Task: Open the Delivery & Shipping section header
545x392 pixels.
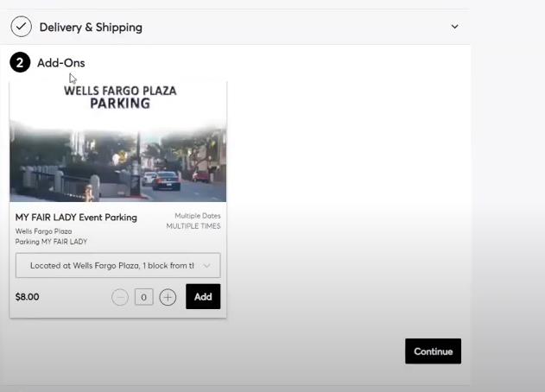Action: click(91, 27)
